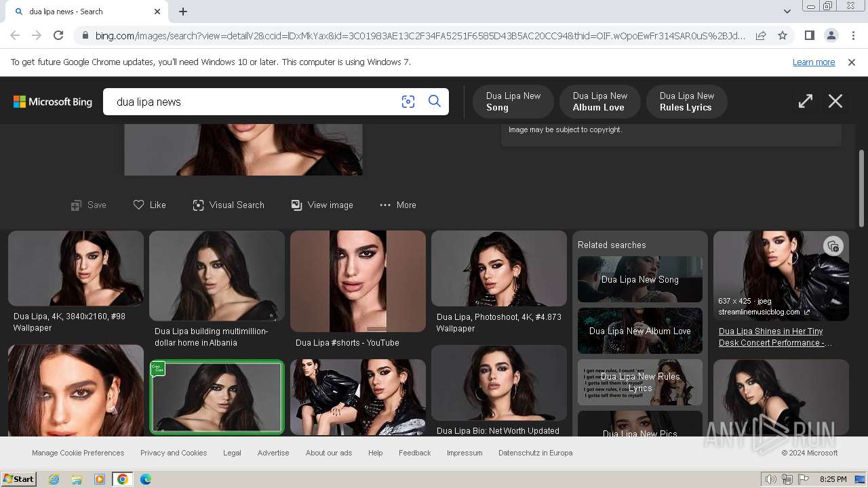The width and height of the screenshot is (868, 488).
Task: Click 'Learn more' about Chrome updates
Action: [x=814, y=62]
